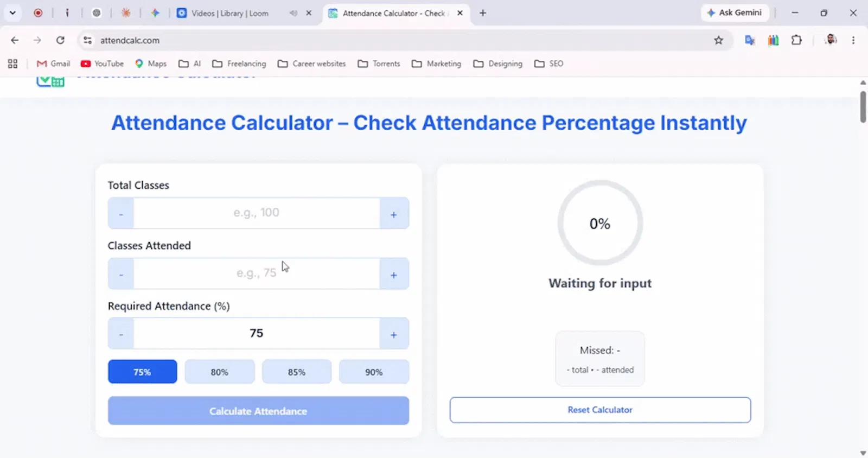Open the Google Translate extension

click(750, 40)
